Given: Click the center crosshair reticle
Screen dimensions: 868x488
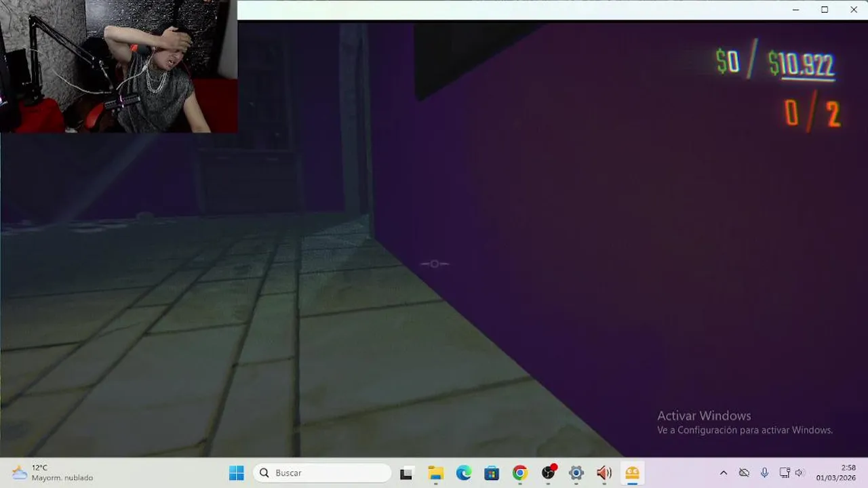Looking at the screenshot, I should (434, 264).
